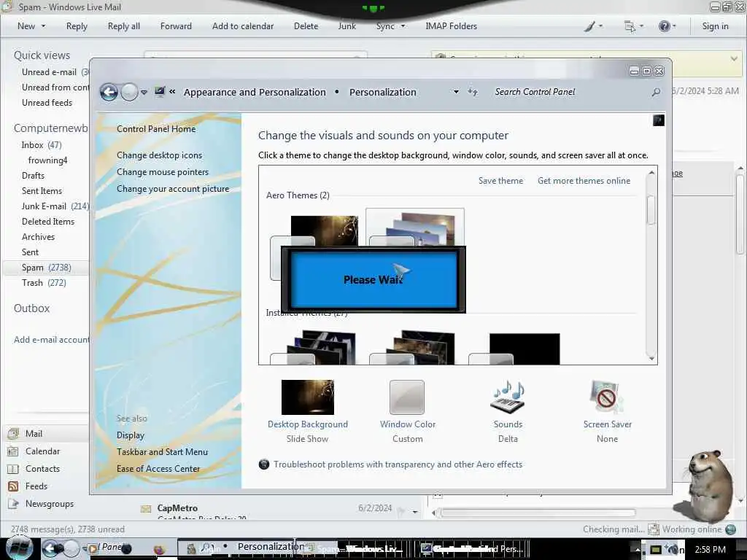747x560 pixels.
Task: Select Unread feeds quick view
Action: (x=47, y=102)
